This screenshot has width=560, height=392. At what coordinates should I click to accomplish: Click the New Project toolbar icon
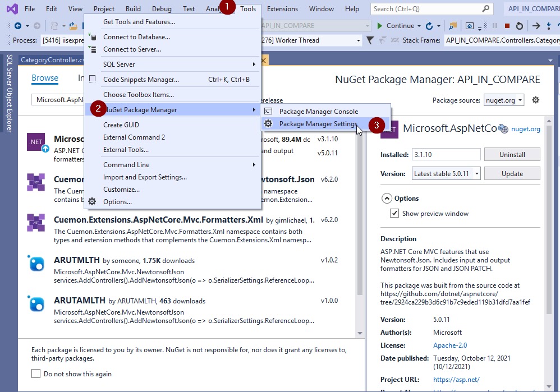[x=54, y=26]
